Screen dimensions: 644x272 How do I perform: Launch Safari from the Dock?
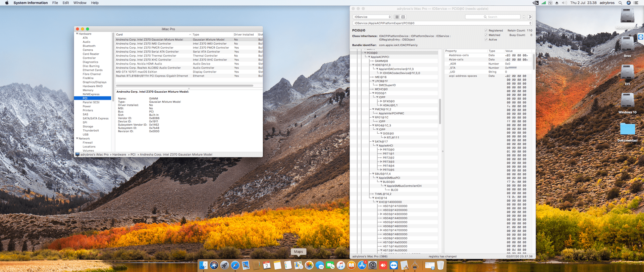(x=235, y=265)
